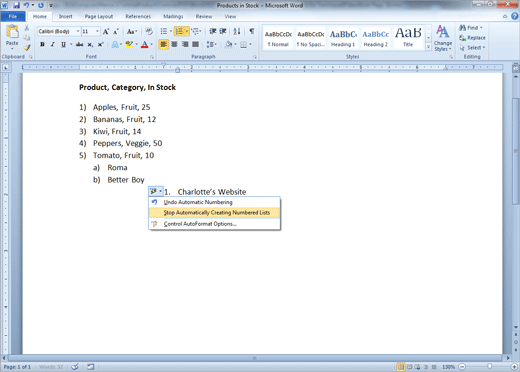Click the Undo icon in Quick Access

coord(26,5)
